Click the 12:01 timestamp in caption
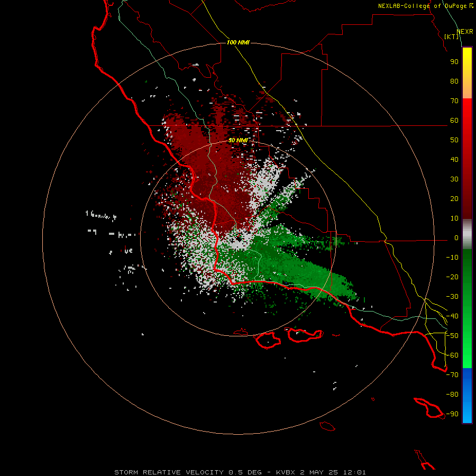This screenshot has height=476, width=476. point(354,472)
